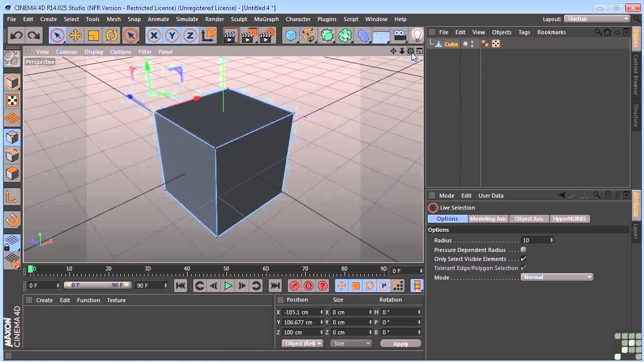Select the Scale tool
The image size is (644, 362).
(94, 35)
